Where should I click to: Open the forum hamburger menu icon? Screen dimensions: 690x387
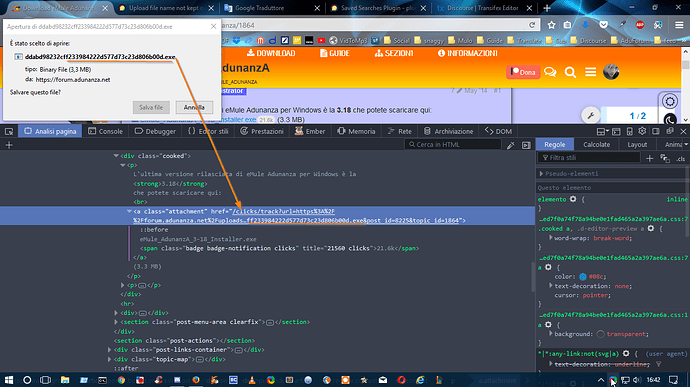tap(591, 72)
